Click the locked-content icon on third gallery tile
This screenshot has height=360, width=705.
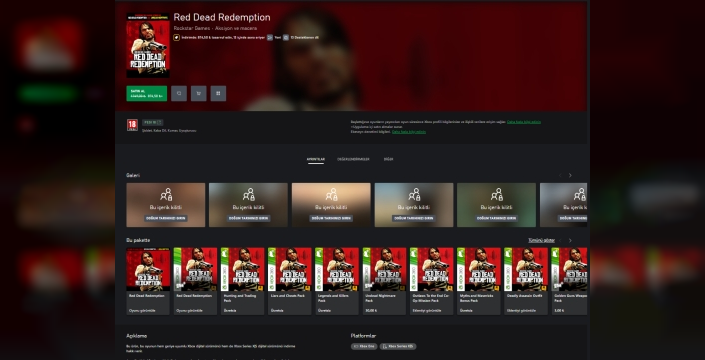pyautogui.click(x=331, y=195)
